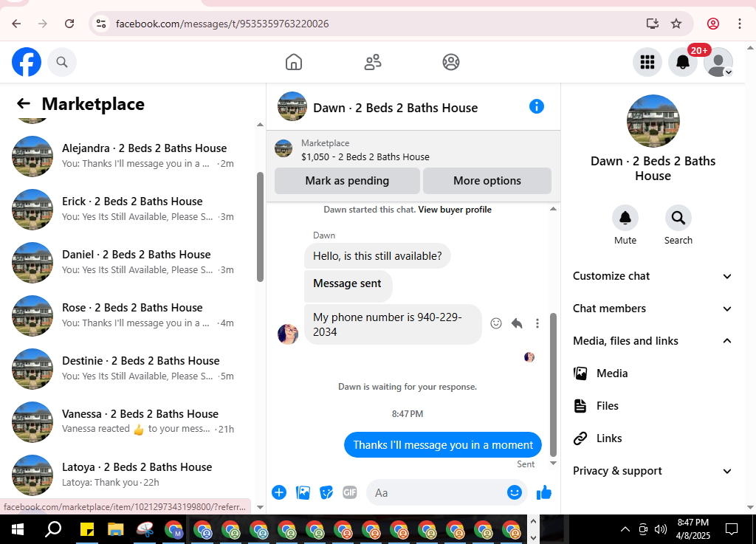Viewport: 756px width, 544px height.
Task: Click the Facebook logo icon
Action: tap(27, 62)
